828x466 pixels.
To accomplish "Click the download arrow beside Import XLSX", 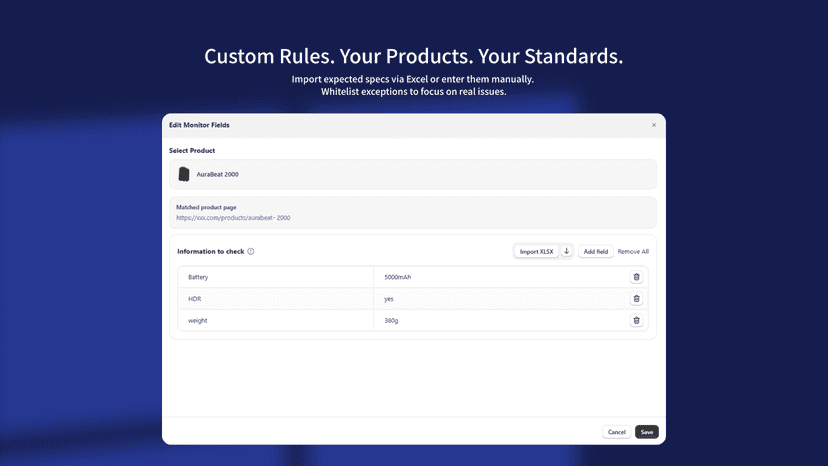I will (x=567, y=251).
